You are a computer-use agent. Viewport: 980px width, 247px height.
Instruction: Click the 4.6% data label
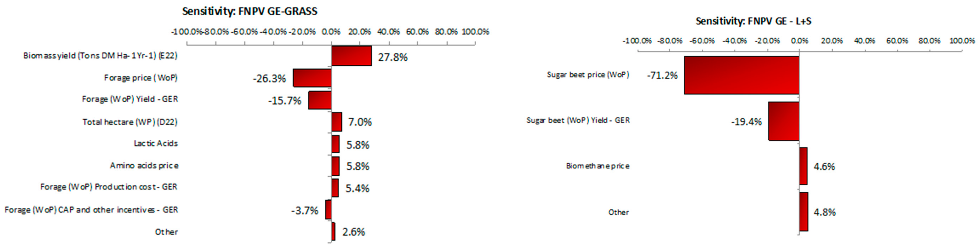coord(824,167)
